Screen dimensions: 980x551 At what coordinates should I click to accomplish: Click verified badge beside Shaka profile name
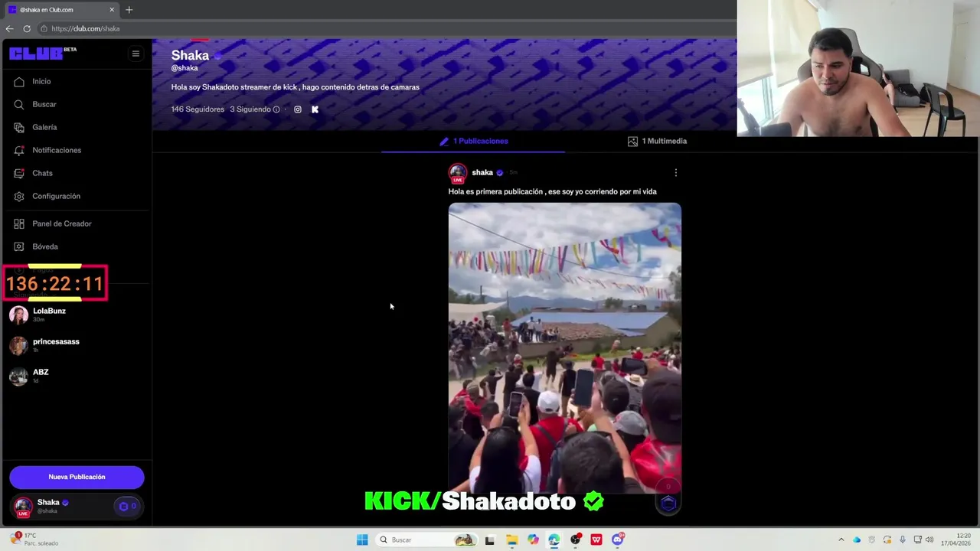click(x=217, y=56)
